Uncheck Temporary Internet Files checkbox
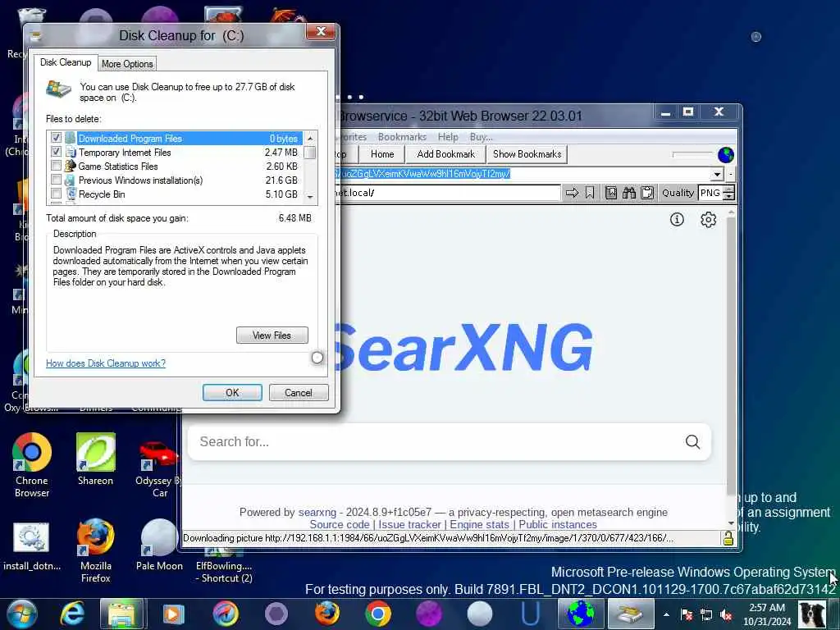Screen dimensions: 840x630 coord(56,152)
